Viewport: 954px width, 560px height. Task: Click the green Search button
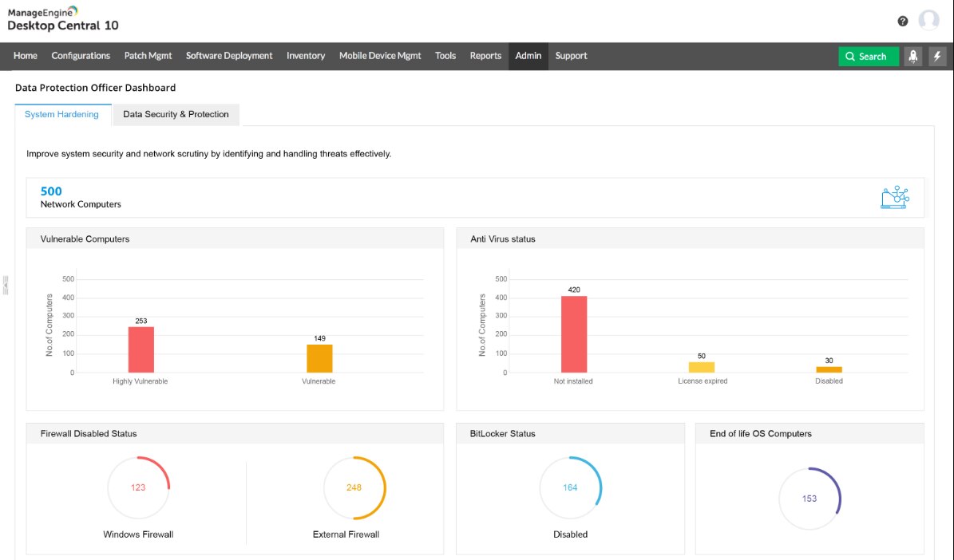(868, 57)
